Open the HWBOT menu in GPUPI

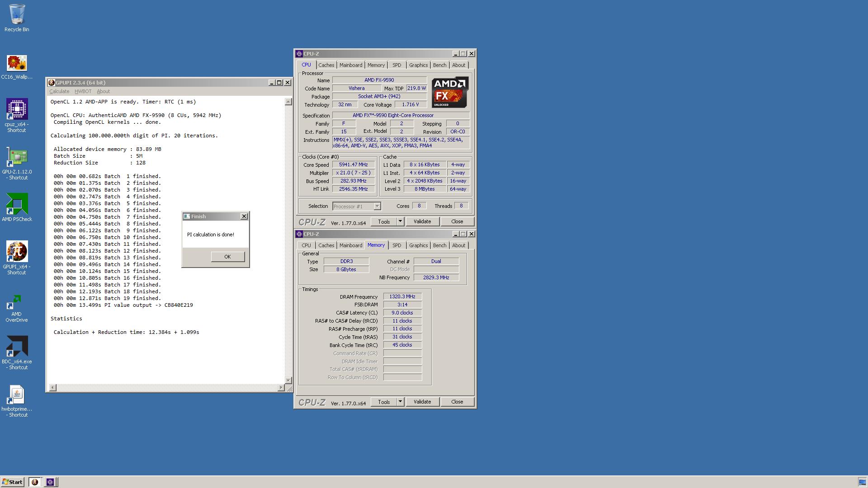[x=83, y=91]
